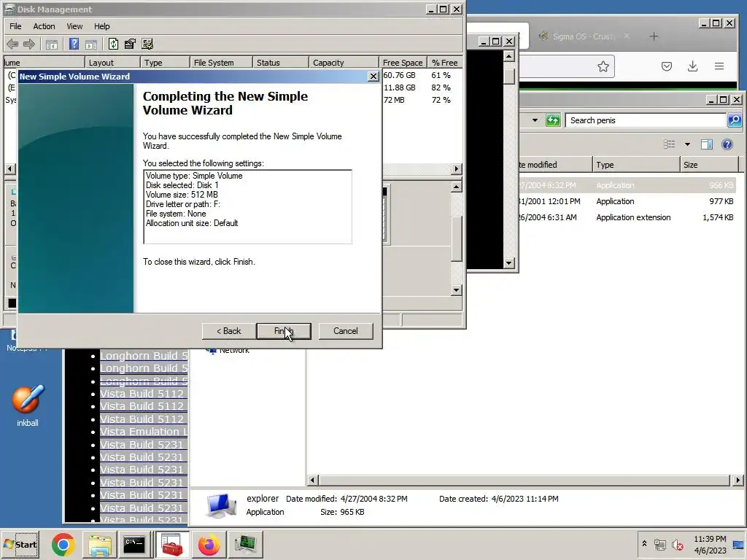Image resolution: width=747 pixels, height=560 pixels.
Task: Click the blue Help question-mark toolbar icon
Action: 74,44
